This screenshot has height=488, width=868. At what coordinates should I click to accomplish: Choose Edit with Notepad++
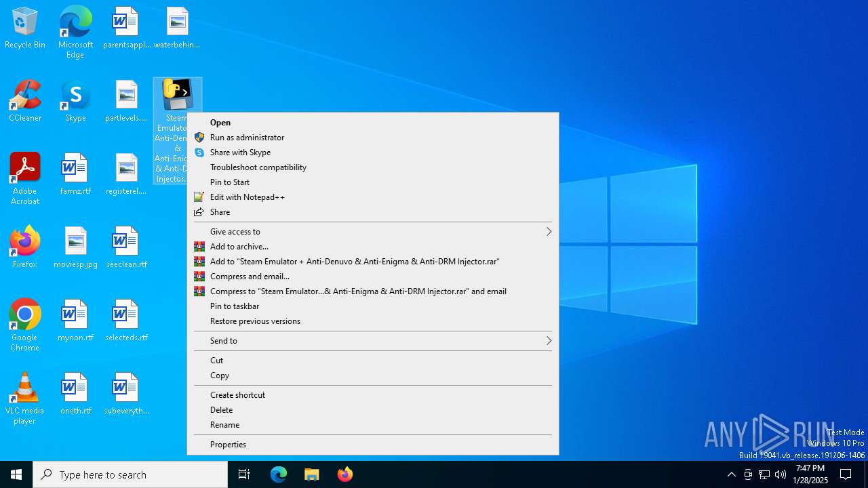click(373, 197)
